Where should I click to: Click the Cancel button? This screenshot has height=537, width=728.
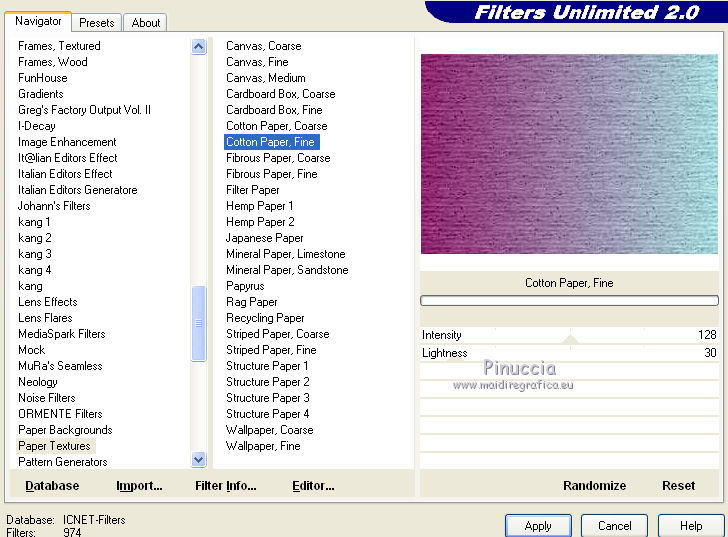(x=614, y=526)
